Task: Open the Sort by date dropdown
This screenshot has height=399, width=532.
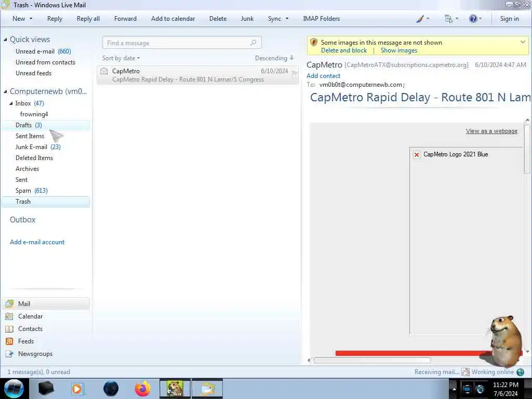Action: pyautogui.click(x=121, y=58)
